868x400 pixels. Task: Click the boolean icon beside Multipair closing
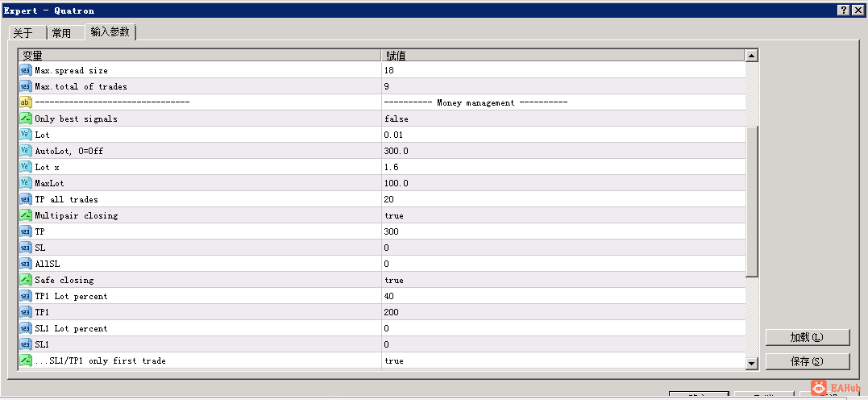26,215
